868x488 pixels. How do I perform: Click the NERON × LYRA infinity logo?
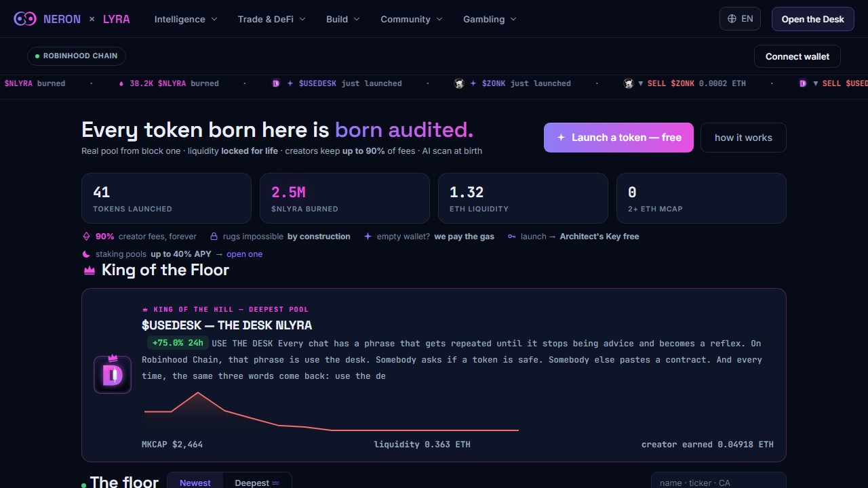click(x=25, y=19)
